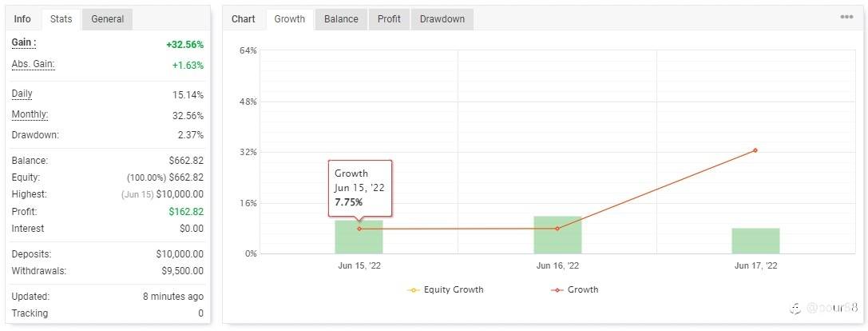
Task: Click the Jun 15 growth data point
Action: pos(359,229)
